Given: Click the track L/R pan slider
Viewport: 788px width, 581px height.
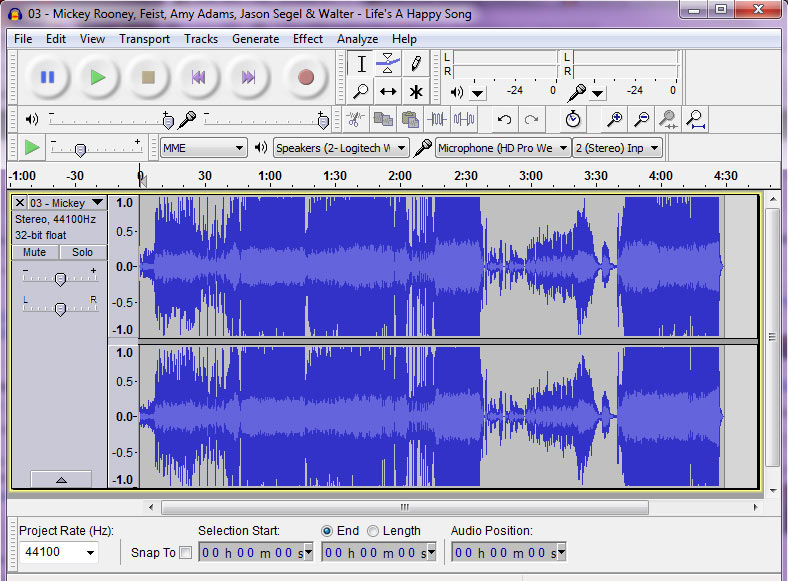Looking at the screenshot, I should [60, 308].
